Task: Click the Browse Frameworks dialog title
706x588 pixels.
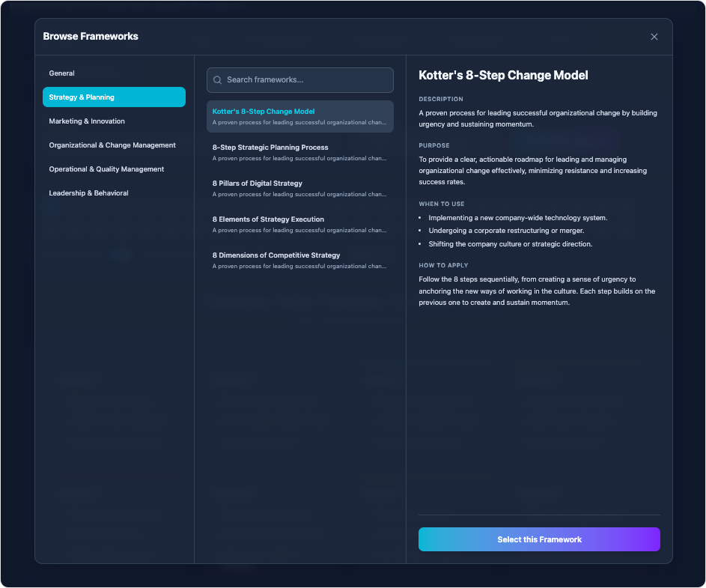Action: coord(91,37)
